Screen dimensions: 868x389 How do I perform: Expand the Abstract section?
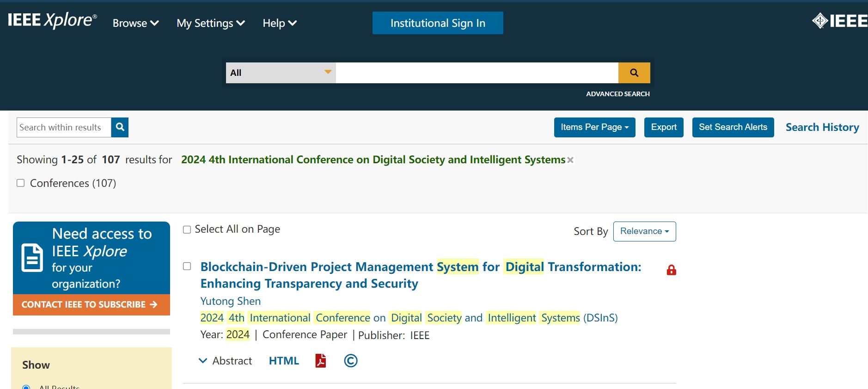coord(226,361)
